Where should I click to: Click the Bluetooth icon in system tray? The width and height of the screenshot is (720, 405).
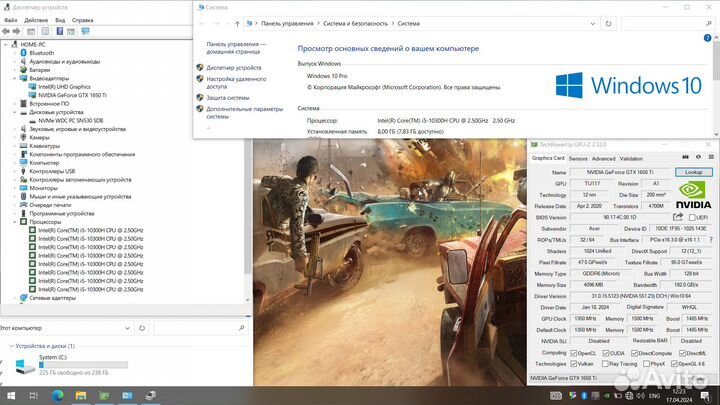(584, 395)
